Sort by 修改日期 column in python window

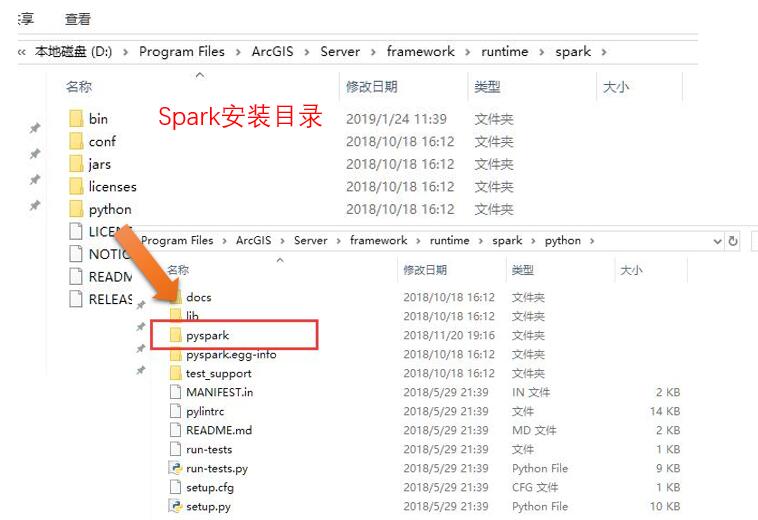tap(425, 270)
